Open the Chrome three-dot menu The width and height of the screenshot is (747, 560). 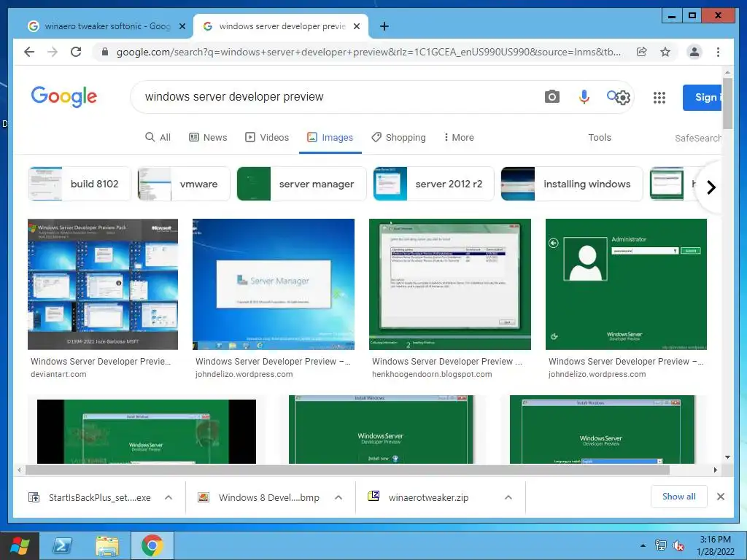[718, 52]
